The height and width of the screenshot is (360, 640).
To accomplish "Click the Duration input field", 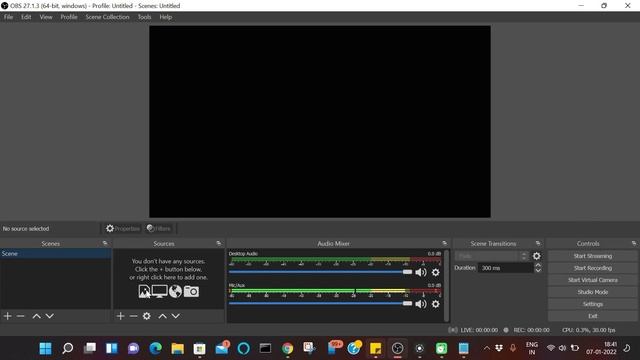I will coord(505,268).
